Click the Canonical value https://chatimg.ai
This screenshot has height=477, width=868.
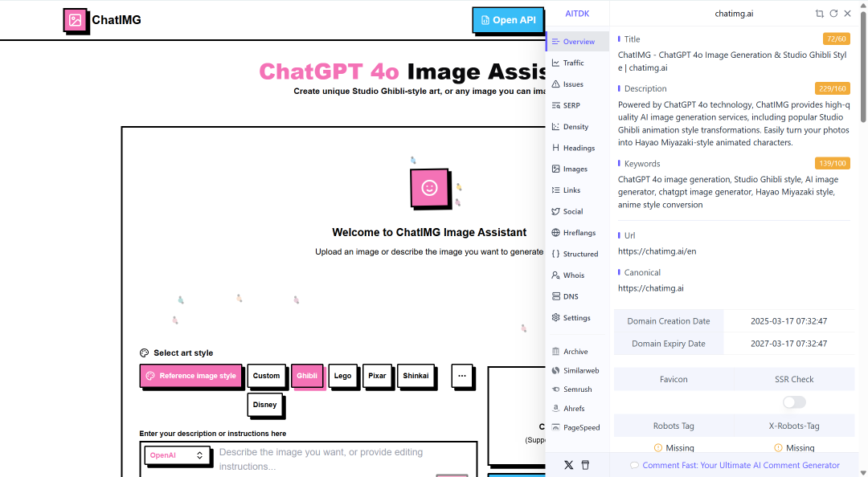click(x=650, y=288)
